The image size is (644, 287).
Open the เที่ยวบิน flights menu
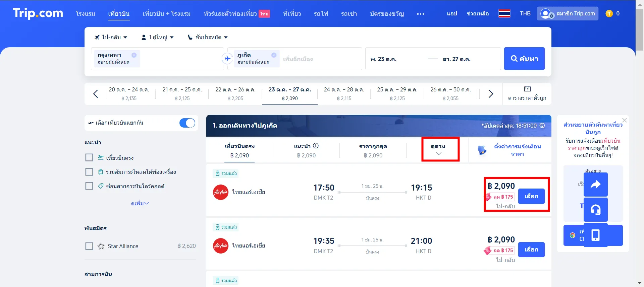pos(119,14)
